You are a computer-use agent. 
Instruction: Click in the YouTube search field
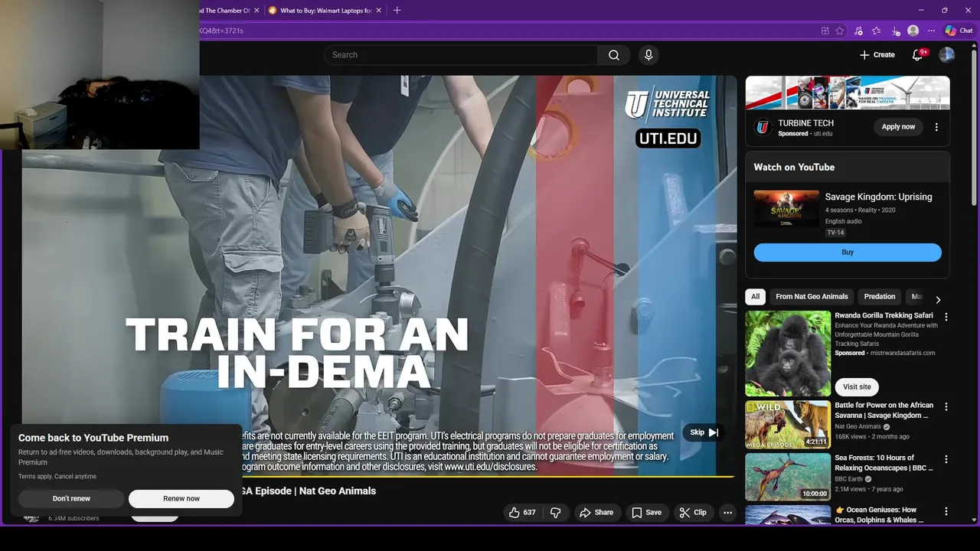click(461, 55)
